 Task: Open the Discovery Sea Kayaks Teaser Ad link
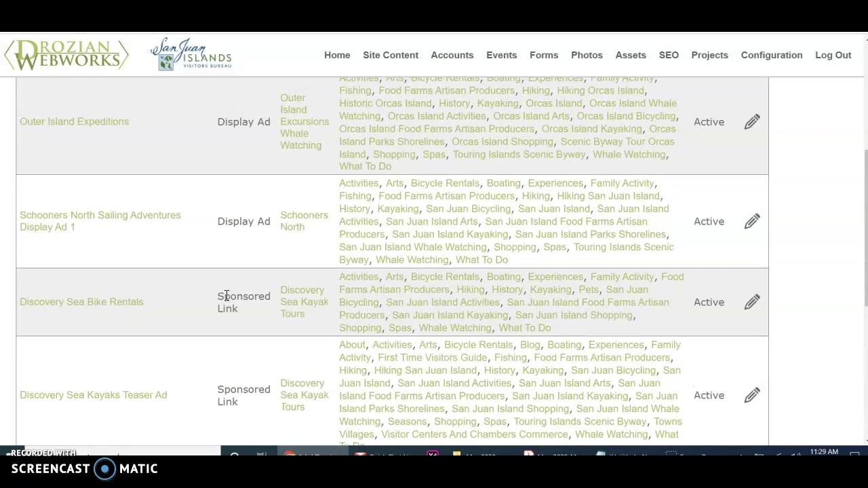[x=94, y=394]
